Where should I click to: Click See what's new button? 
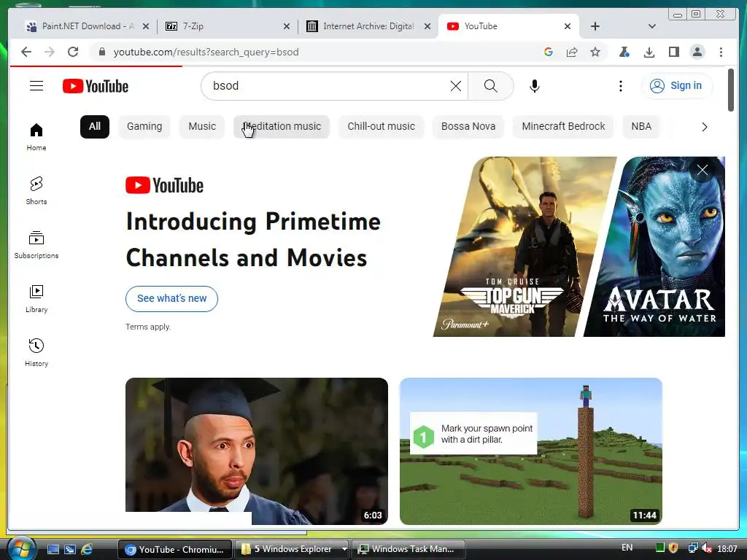pos(171,298)
